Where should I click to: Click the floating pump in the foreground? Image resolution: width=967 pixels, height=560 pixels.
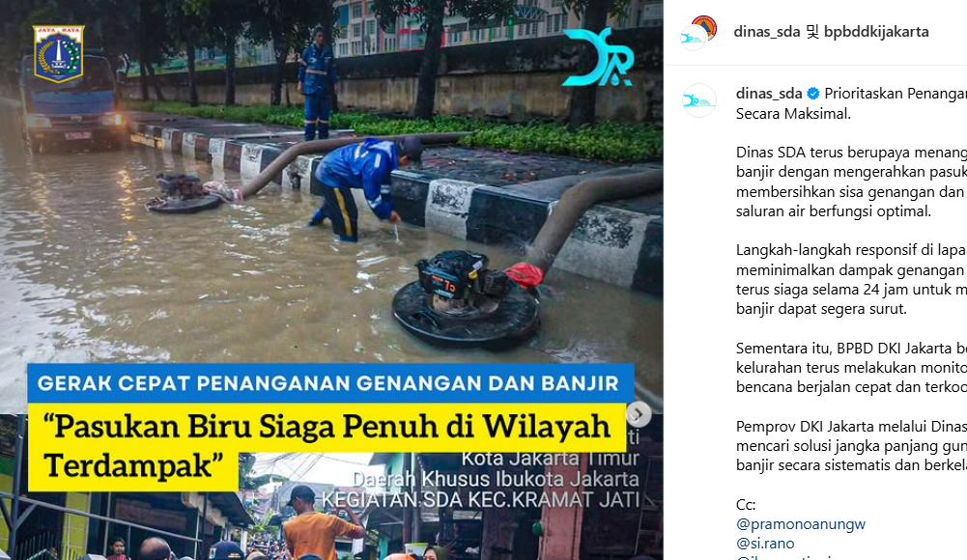(x=467, y=300)
